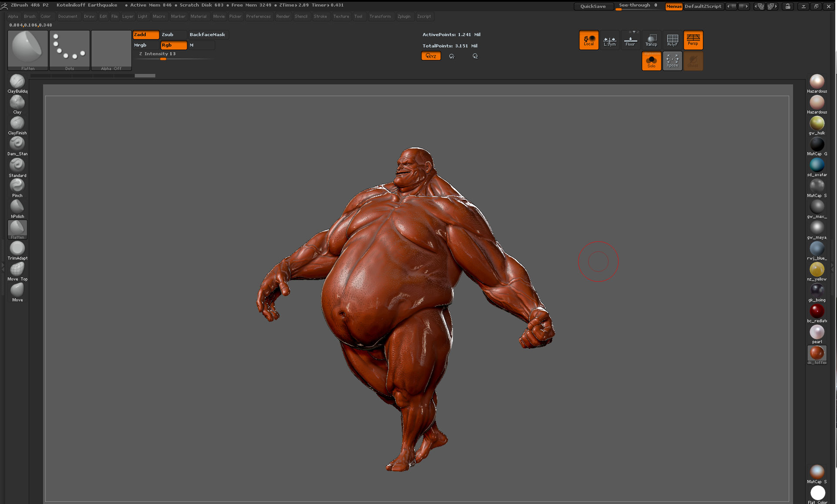Click the QuickSave button
The image size is (837, 504).
point(593,6)
